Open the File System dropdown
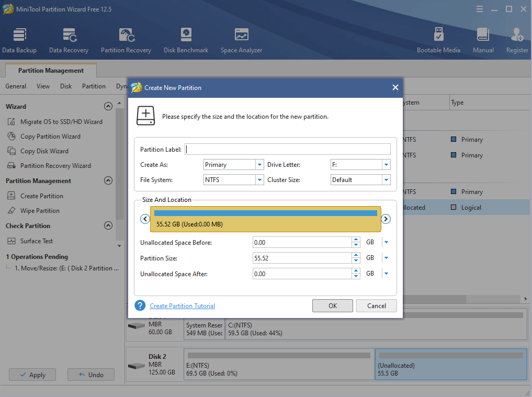532x397 pixels. [259, 180]
